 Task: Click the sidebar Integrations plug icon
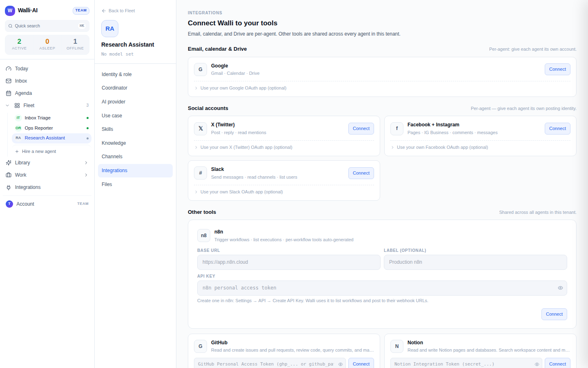(x=9, y=187)
